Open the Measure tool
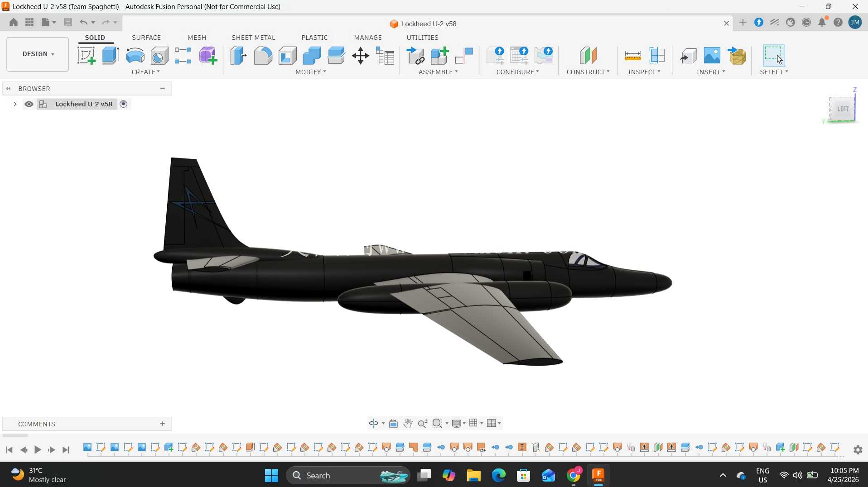Viewport: 868px width, 487px height. pos(633,56)
